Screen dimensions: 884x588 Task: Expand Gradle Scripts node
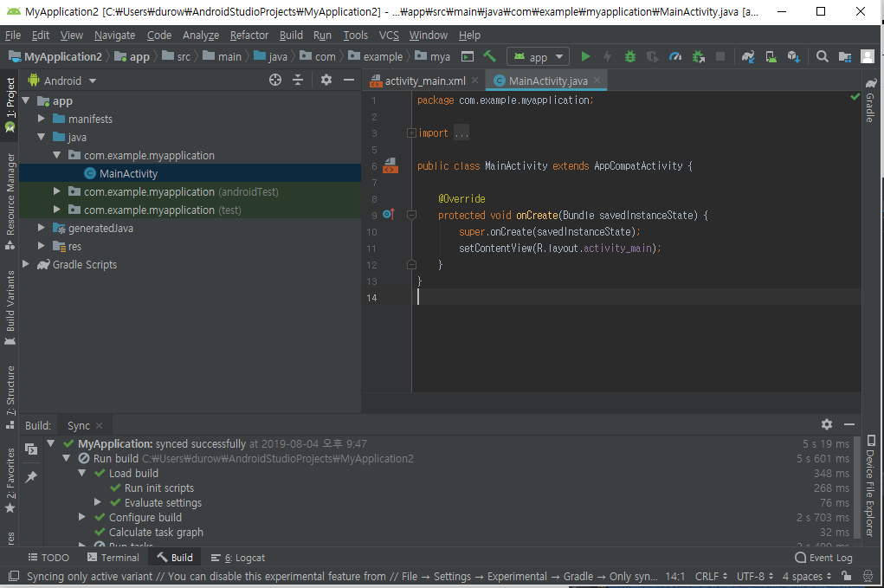pos(26,264)
